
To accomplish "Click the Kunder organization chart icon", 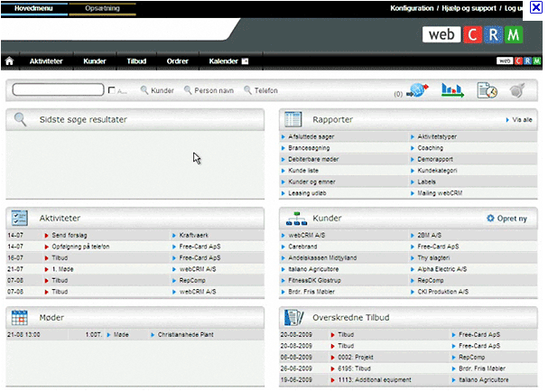I will [x=296, y=219].
